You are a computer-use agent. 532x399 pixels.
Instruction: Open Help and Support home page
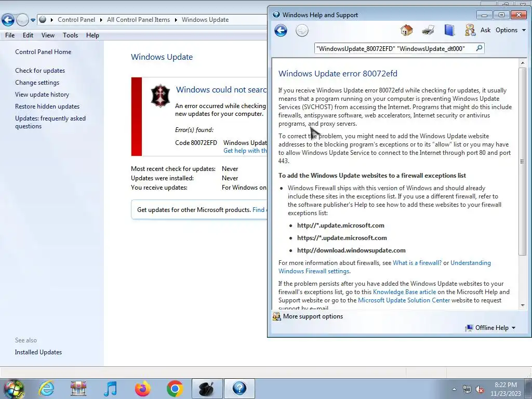coord(406,30)
